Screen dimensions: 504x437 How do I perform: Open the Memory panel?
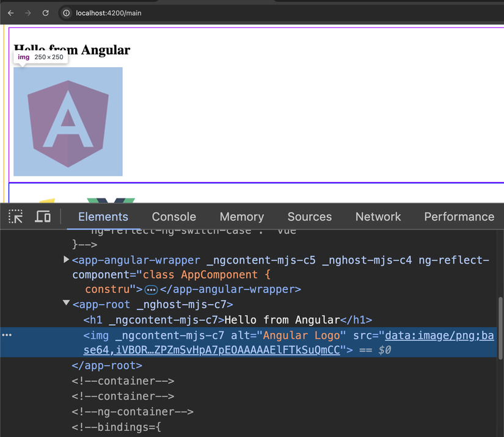[241, 216]
